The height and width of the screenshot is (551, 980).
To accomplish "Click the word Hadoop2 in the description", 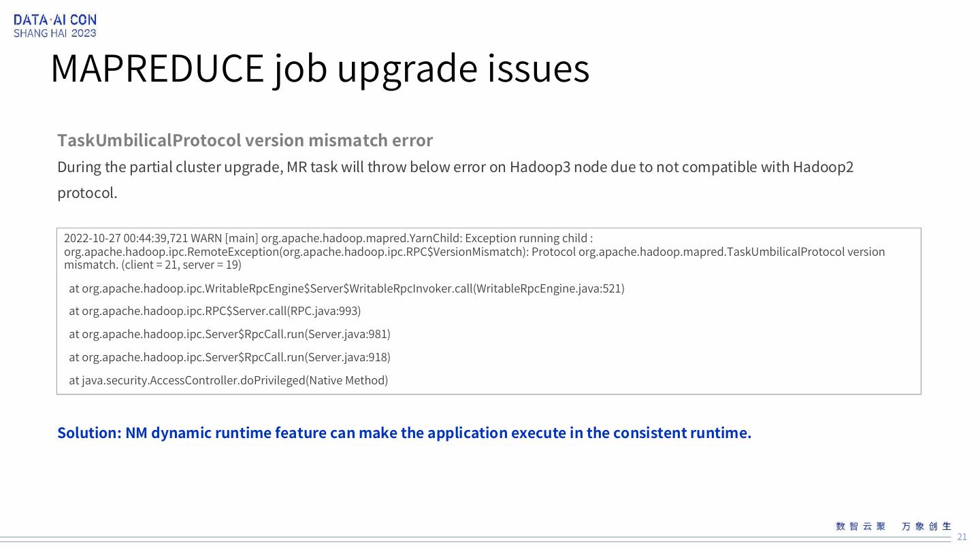I will coord(823,167).
